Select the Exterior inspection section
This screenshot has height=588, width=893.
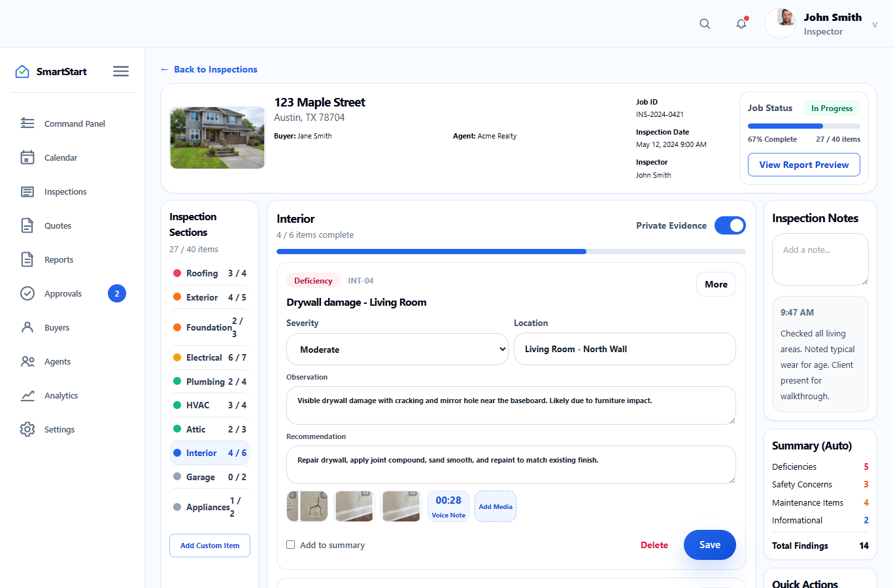pyautogui.click(x=210, y=297)
